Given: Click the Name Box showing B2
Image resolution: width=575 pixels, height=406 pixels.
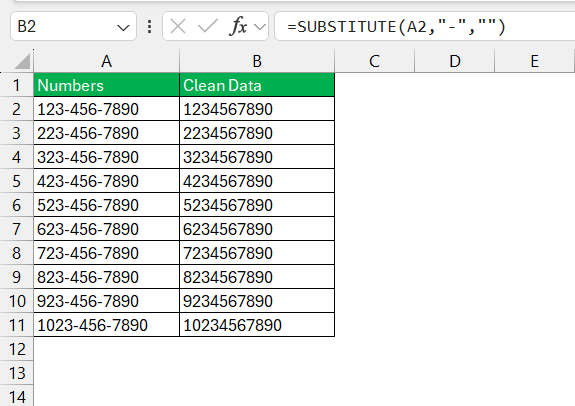Looking at the screenshot, I should (x=73, y=26).
